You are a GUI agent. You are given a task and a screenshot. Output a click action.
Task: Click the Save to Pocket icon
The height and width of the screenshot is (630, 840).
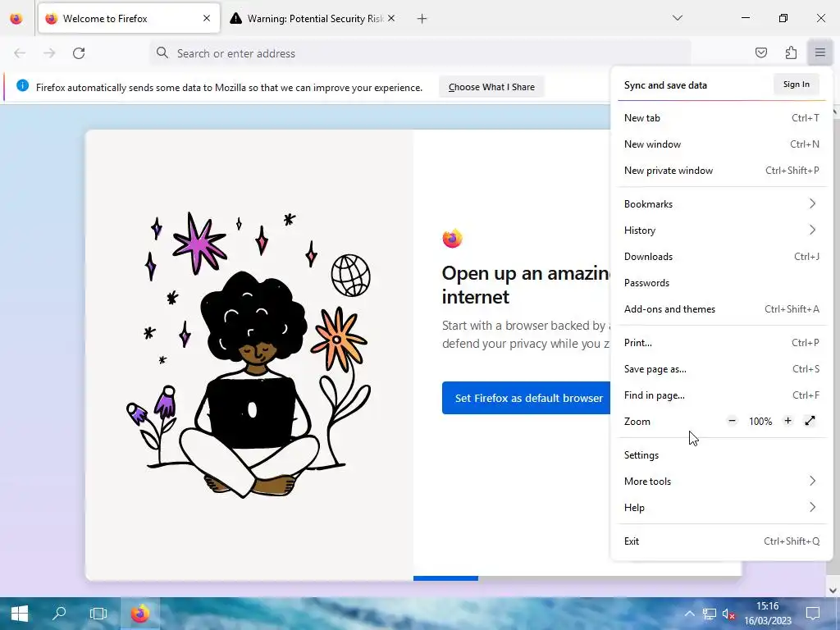(x=760, y=52)
